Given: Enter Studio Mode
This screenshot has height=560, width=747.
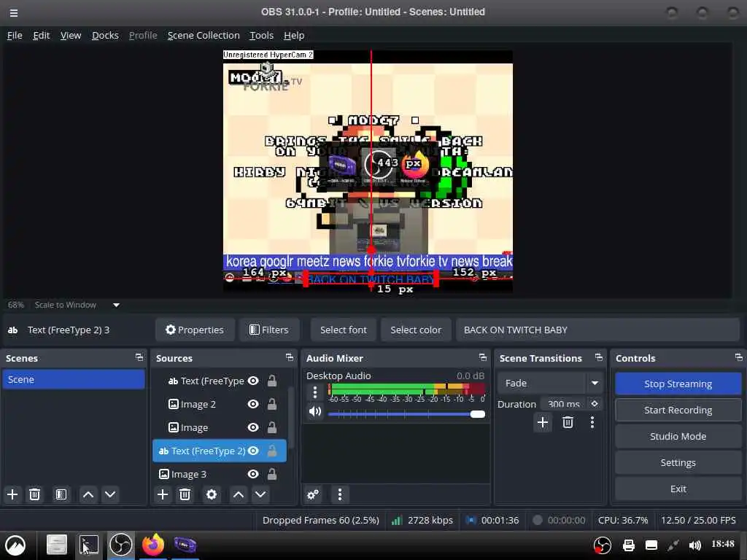Looking at the screenshot, I should tap(678, 436).
